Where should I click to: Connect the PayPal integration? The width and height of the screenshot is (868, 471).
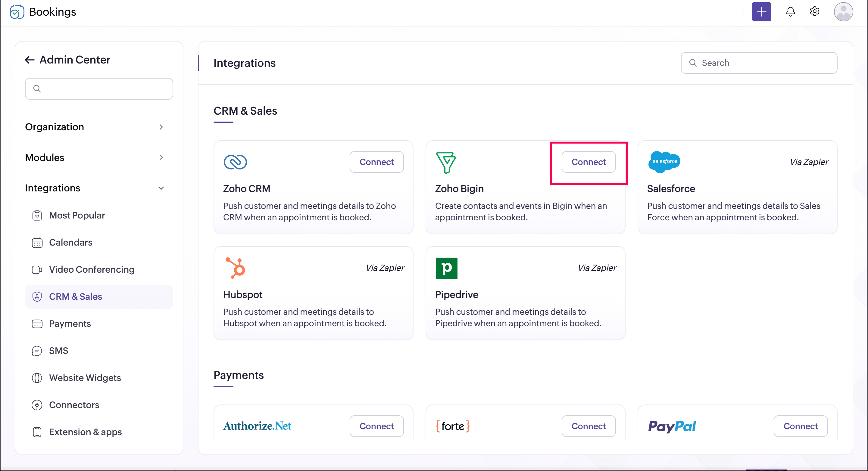click(800, 426)
